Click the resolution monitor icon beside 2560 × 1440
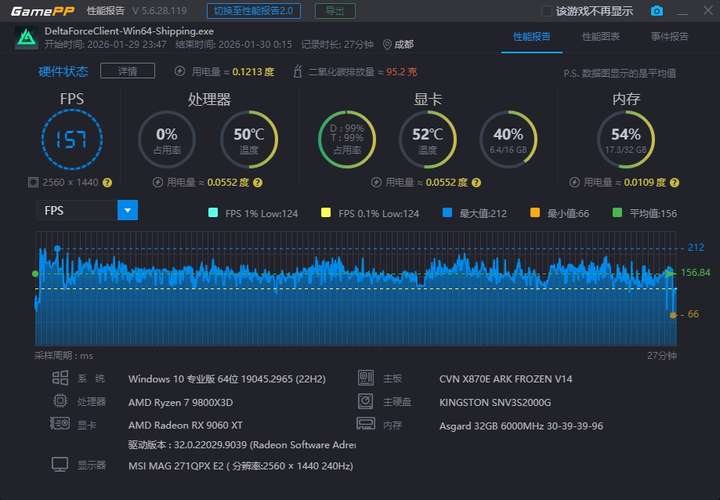720x500 pixels. coord(33,182)
